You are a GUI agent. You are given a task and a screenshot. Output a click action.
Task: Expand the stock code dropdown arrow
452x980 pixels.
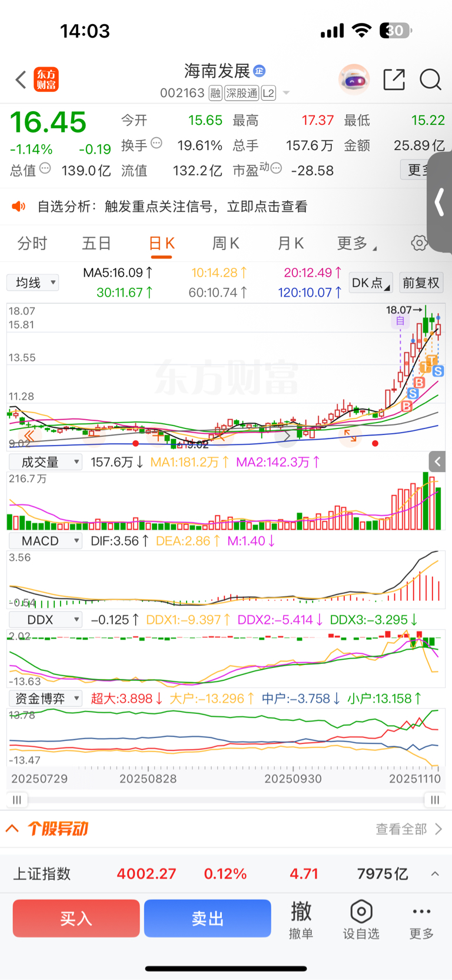(286, 93)
